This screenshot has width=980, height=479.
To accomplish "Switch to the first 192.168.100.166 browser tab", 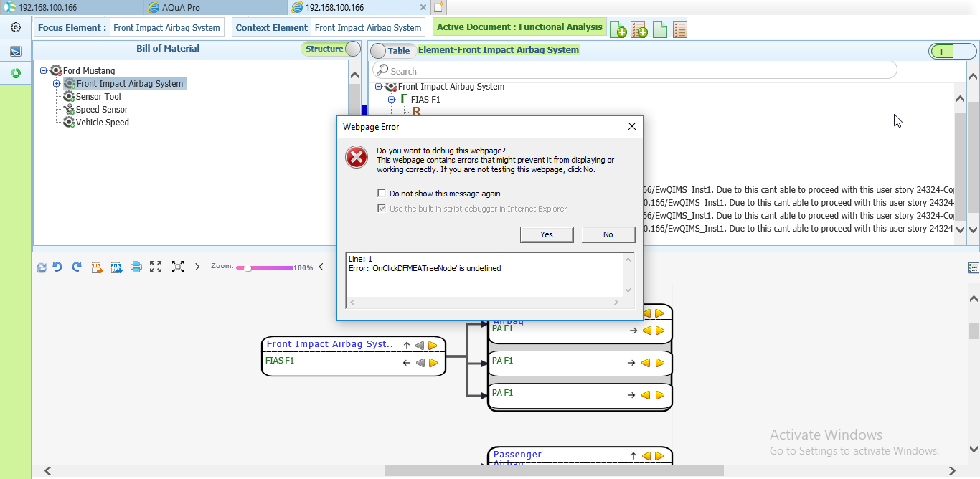I will (x=72, y=7).
